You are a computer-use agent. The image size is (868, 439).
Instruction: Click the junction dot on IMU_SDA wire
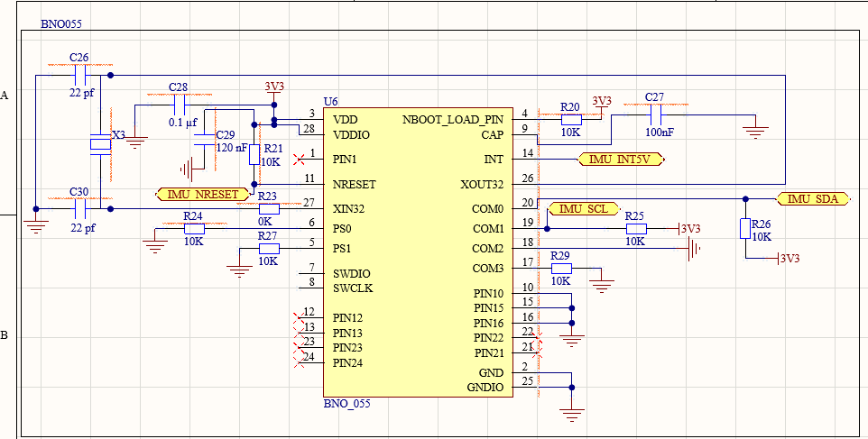pos(745,198)
